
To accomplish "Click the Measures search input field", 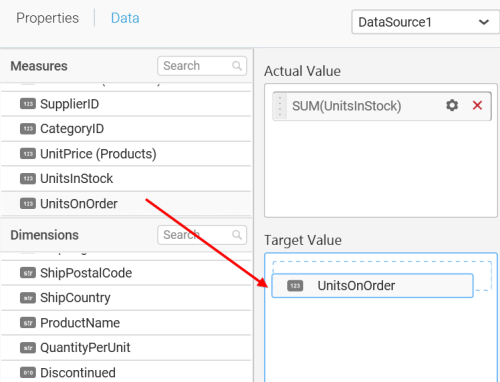I will click(202, 66).
